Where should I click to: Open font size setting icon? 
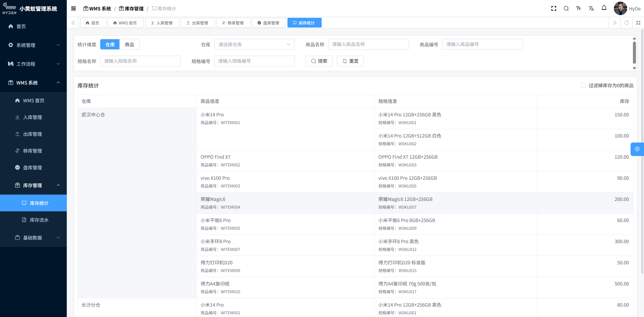coord(579,8)
